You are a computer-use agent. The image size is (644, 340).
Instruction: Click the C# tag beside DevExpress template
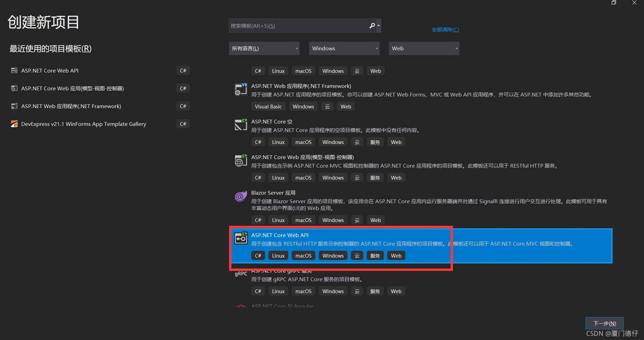pyautogui.click(x=183, y=124)
